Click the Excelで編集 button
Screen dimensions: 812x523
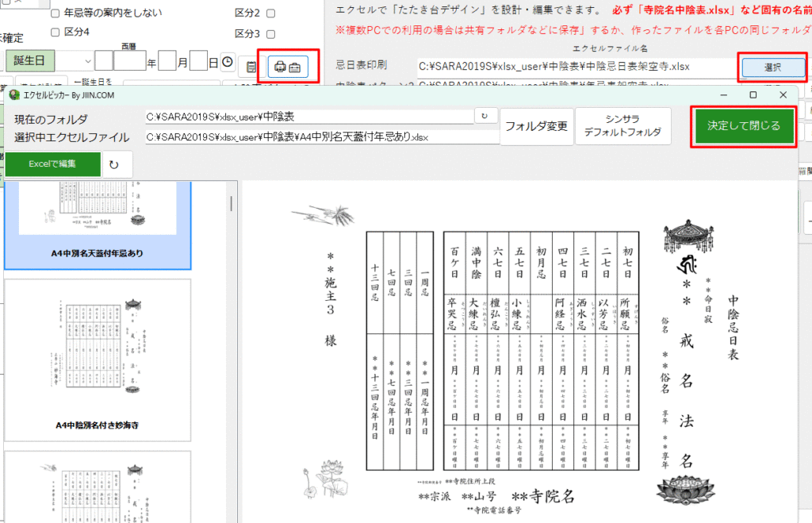[x=53, y=163]
